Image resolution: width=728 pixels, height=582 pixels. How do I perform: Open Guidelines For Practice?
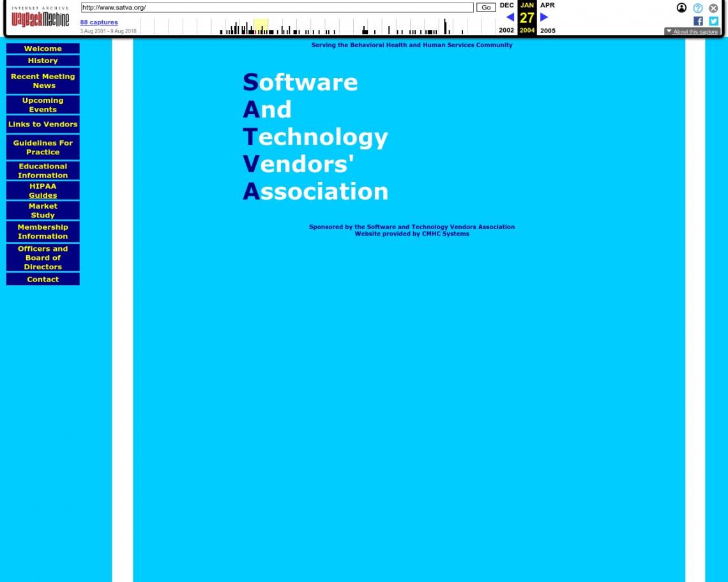tap(43, 147)
